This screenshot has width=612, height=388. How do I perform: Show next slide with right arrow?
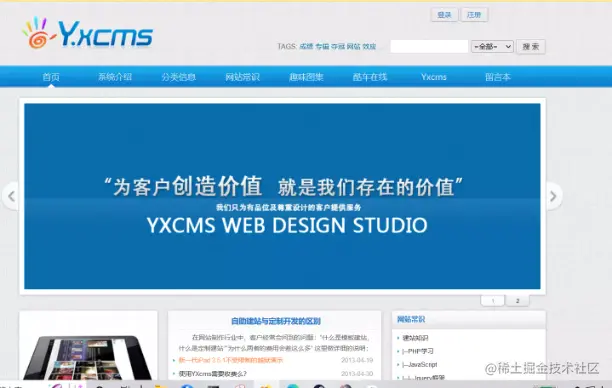(x=553, y=196)
